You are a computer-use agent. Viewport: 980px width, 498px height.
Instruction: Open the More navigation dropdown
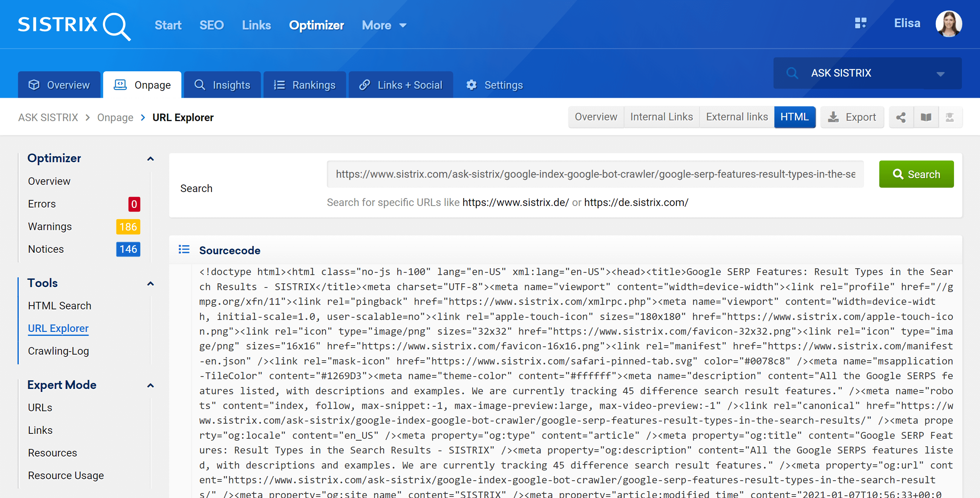click(x=384, y=25)
